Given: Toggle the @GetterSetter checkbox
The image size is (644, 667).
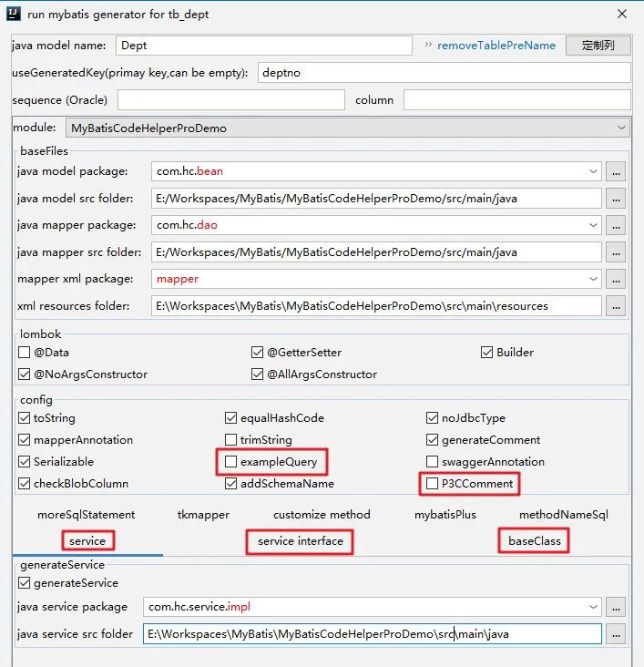Looking at the screenshot, I should 258,353.
